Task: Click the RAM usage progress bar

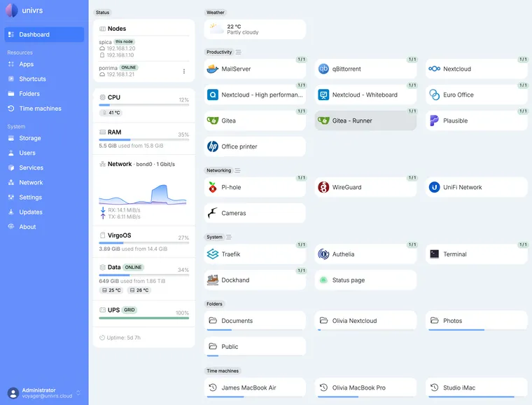Action: [144, 139]
